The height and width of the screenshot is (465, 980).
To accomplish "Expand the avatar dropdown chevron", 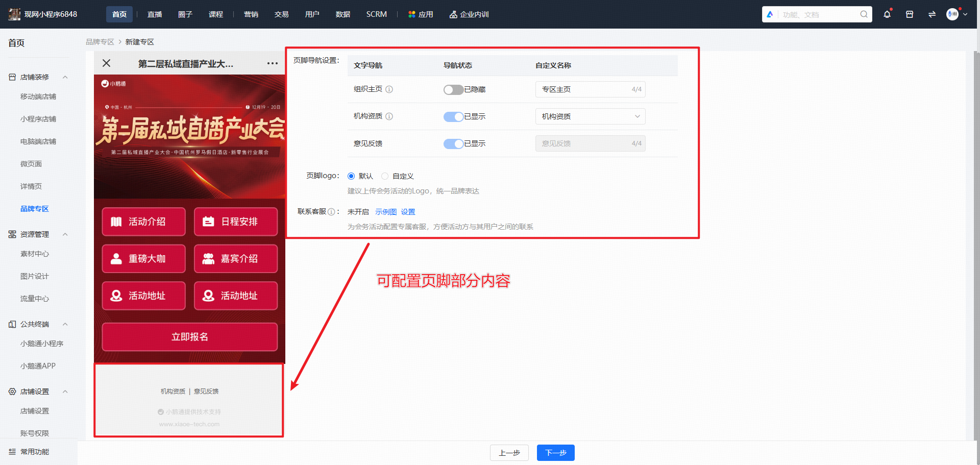I will pyautogui.click(x=965, y=14).
